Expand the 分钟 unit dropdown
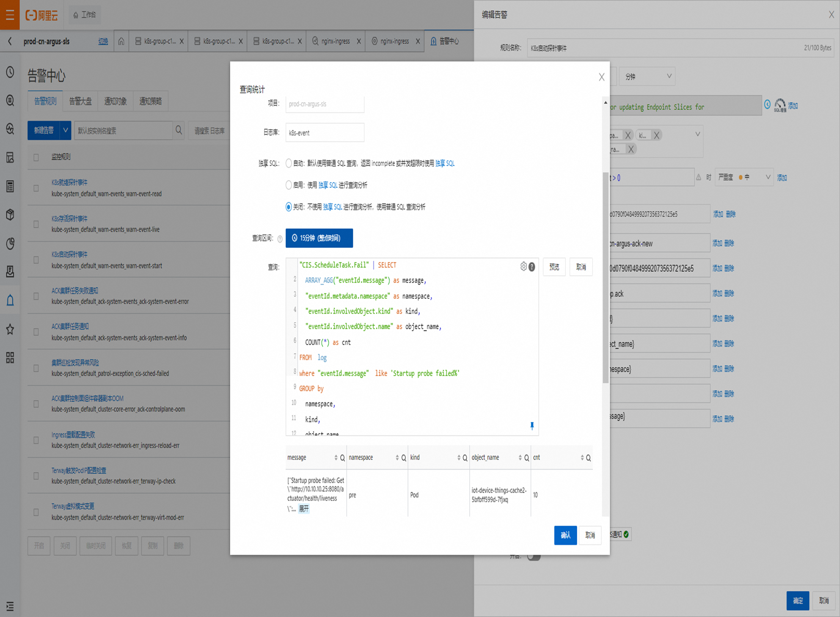840x617 pixels. (x=647, y=77)
